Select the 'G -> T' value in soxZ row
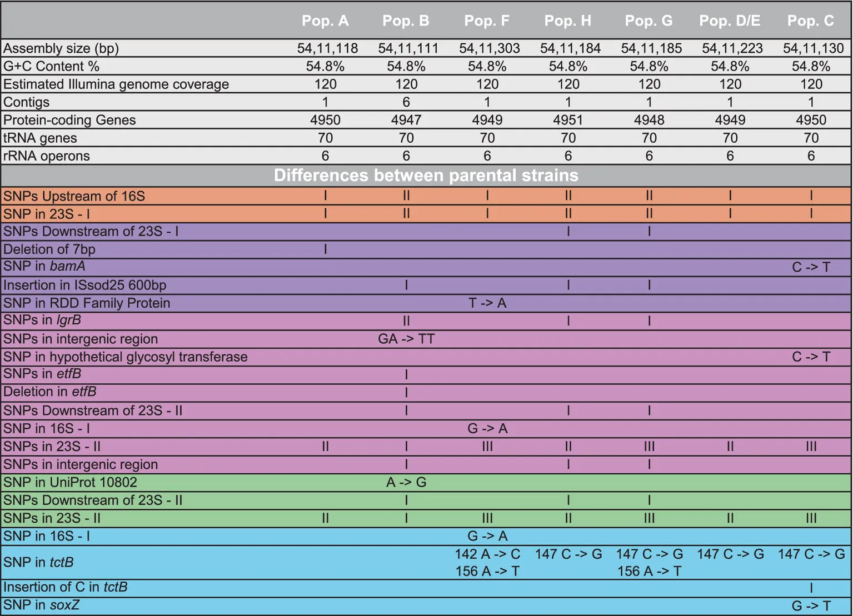Screen dimensions: 853x616 [811, 605]
